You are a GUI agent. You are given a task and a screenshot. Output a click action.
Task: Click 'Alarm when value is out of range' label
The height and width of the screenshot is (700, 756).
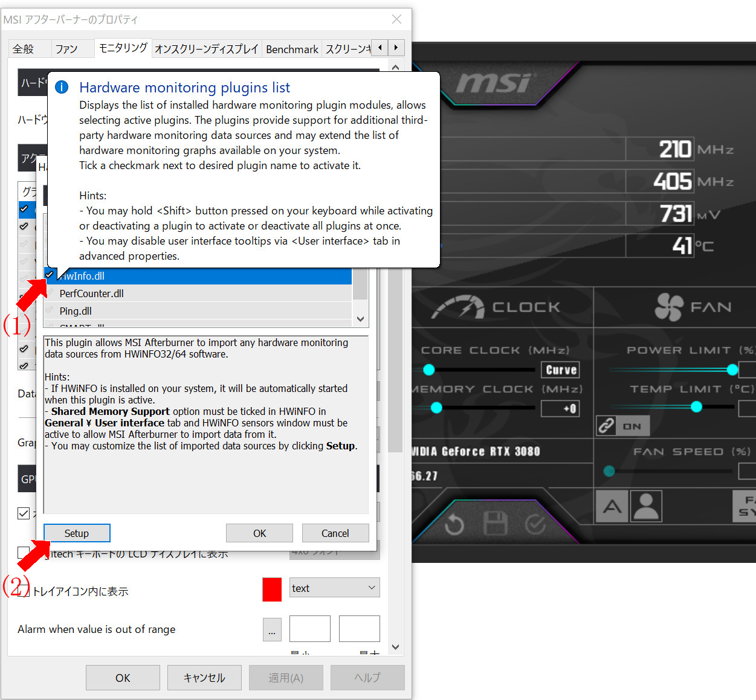pyautogui.click(x=97, y=629)
